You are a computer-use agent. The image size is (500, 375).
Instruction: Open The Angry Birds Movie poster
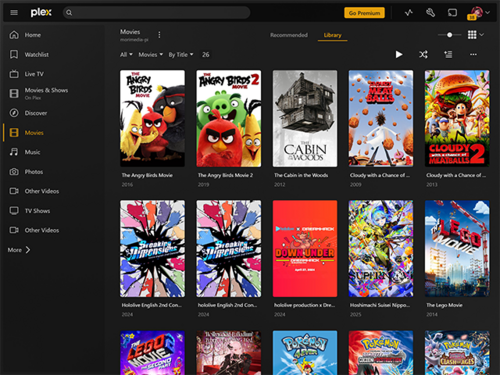152,118
